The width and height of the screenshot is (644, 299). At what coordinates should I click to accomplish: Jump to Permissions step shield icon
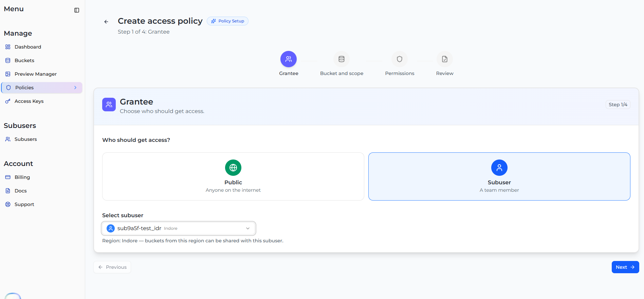pos(400,59)
